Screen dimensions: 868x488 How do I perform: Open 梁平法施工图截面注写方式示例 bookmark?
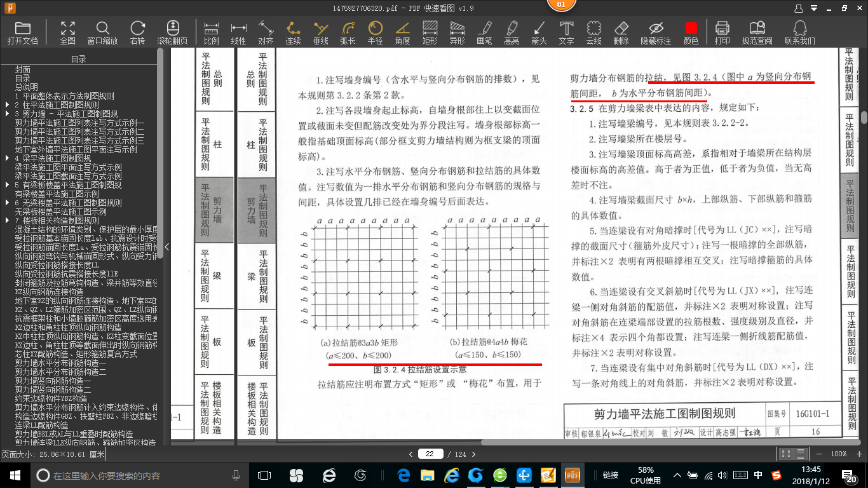(x=68, y=176)
